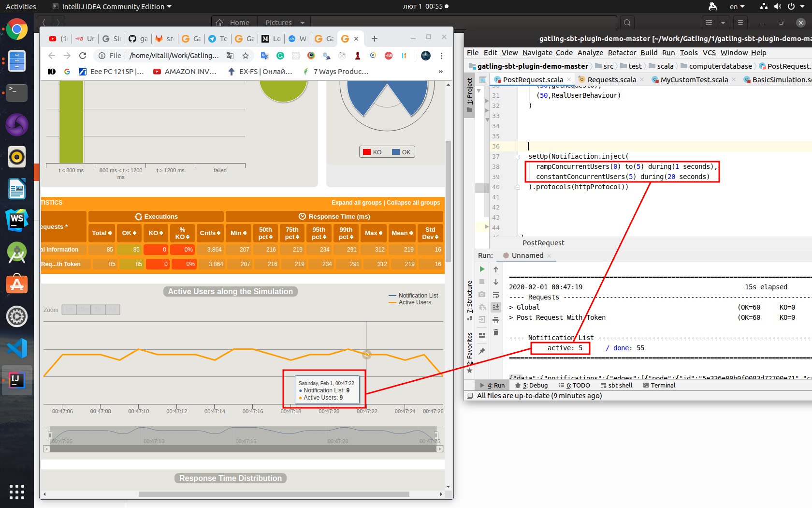Toggle Active Users series in chart legend
This screenshot has width=812, height=508.
tap(410, 302)
